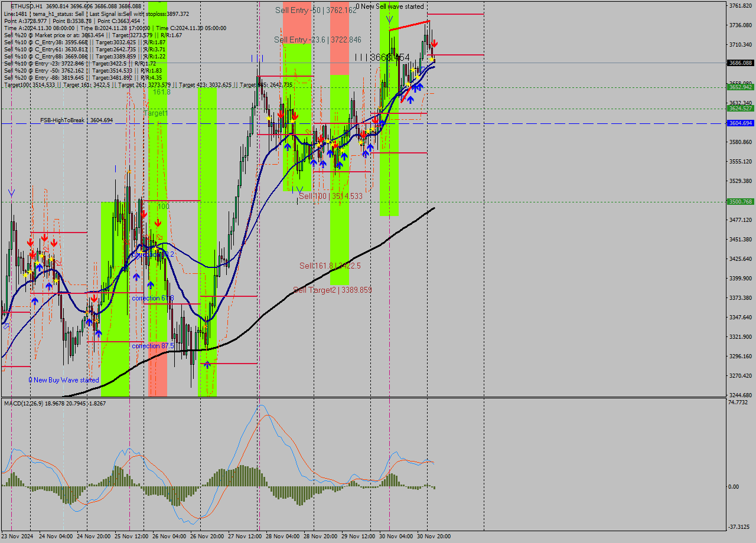Click the green price tag 3624.527
Image resolution: width=756 pixels, height=543 pixels.
[x=741, y=108]
